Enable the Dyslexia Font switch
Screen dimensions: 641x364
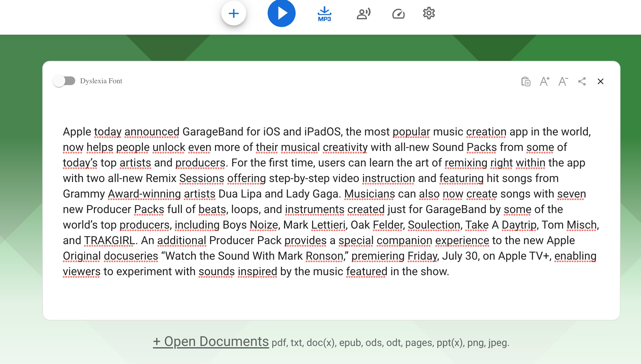64,81
